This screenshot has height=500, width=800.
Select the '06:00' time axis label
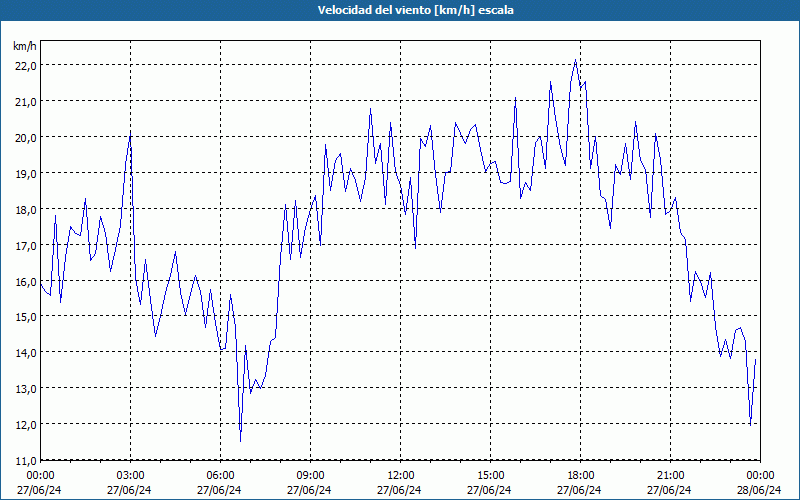click(x=220, y=475)
